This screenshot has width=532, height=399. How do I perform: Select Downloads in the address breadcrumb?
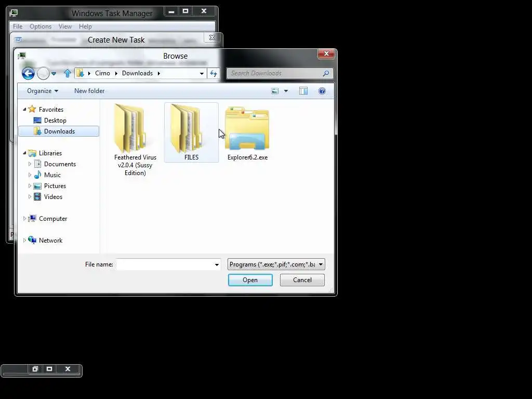click(137, 73)
